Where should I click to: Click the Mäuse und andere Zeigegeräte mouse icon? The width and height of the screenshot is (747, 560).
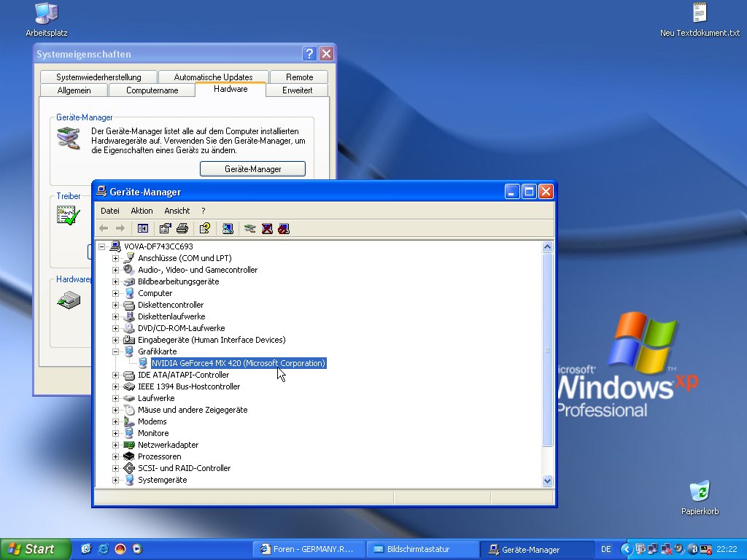[x=129, y=410]
